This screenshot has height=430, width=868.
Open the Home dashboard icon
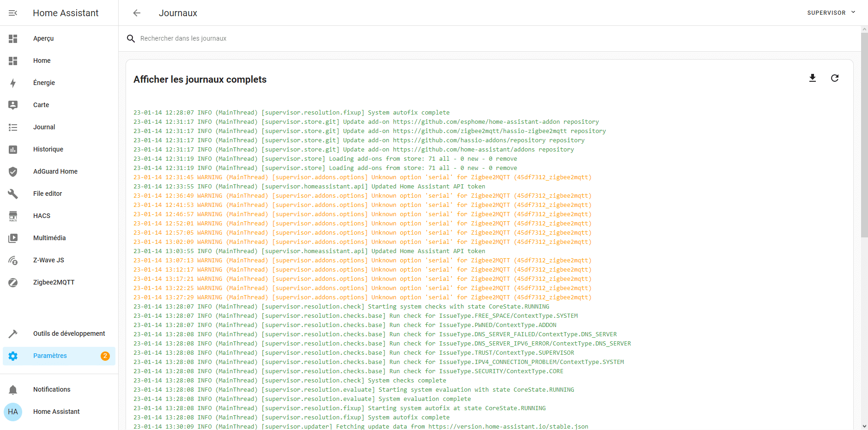point(13,61)
